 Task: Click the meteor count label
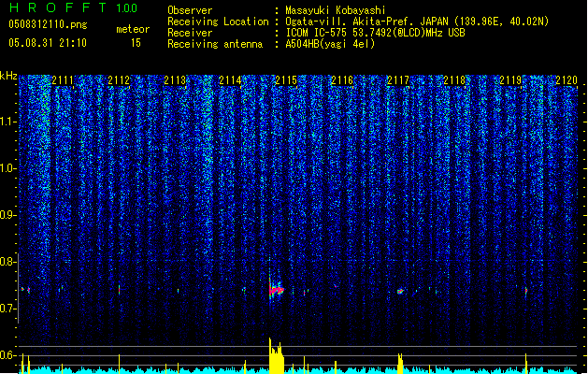(x=133, y=29)
